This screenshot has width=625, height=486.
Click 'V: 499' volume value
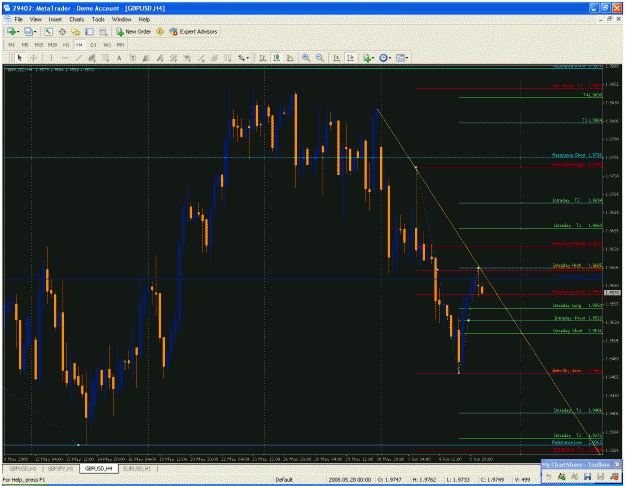[x=522, y=480]
